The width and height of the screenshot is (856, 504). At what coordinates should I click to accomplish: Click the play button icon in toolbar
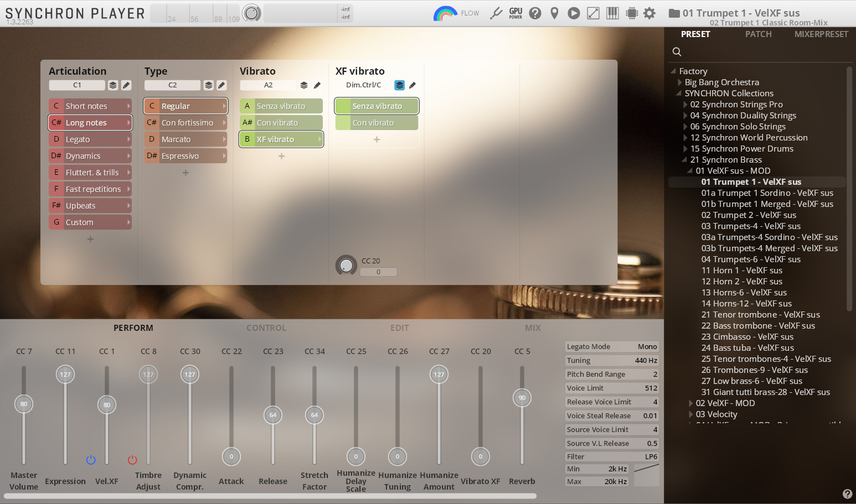574,13
